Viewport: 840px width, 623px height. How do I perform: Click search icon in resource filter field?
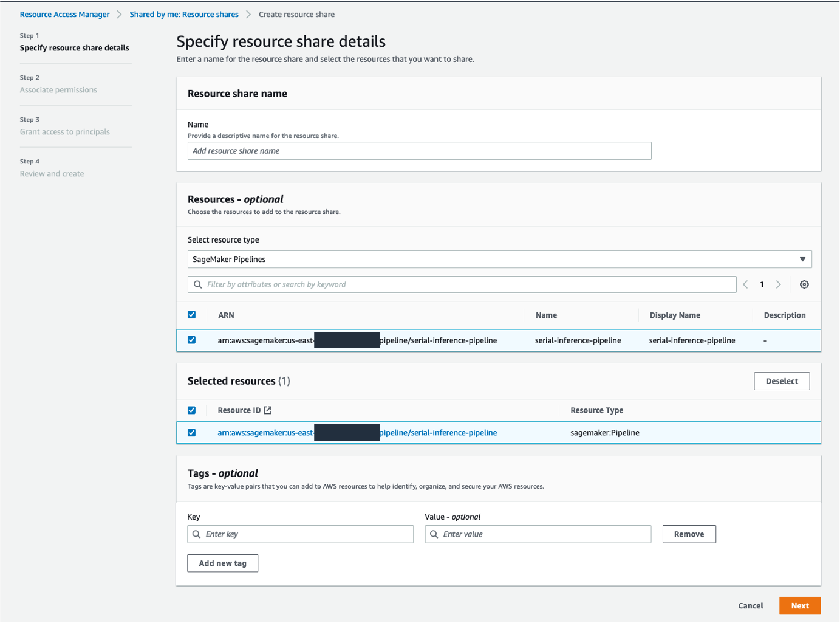[198, 284]
